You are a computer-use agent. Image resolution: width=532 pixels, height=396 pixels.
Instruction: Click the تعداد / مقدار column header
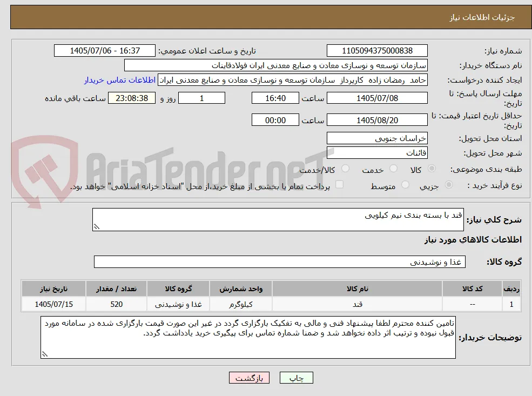(x=116, y=289)
